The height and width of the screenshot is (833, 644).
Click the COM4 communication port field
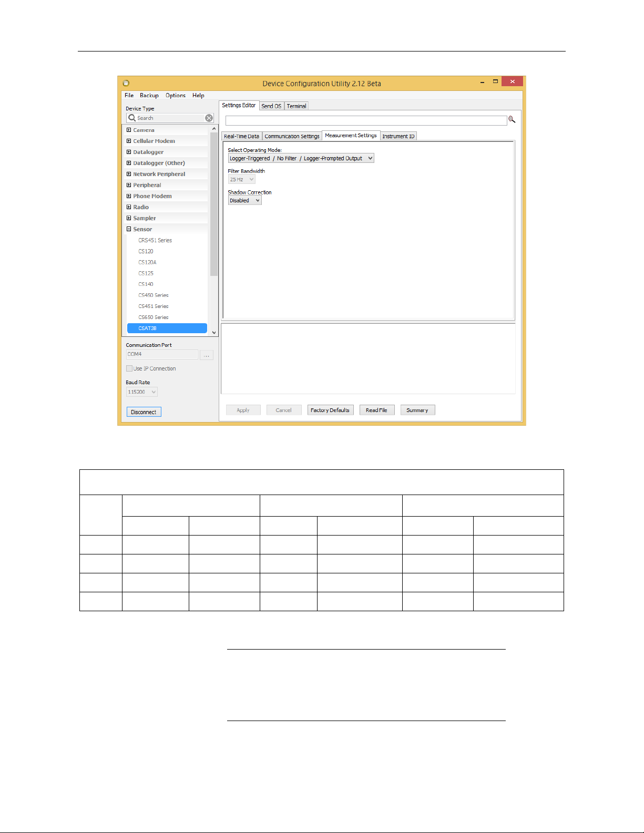point(162,354)
